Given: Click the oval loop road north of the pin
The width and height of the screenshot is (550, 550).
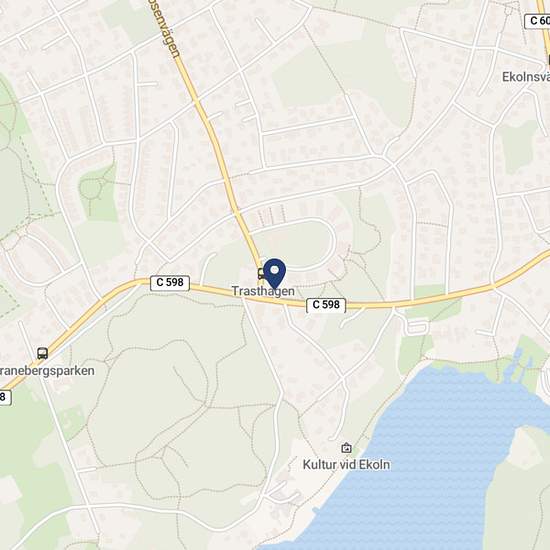Looking at the screenshot, I should (x=298, y=244).
